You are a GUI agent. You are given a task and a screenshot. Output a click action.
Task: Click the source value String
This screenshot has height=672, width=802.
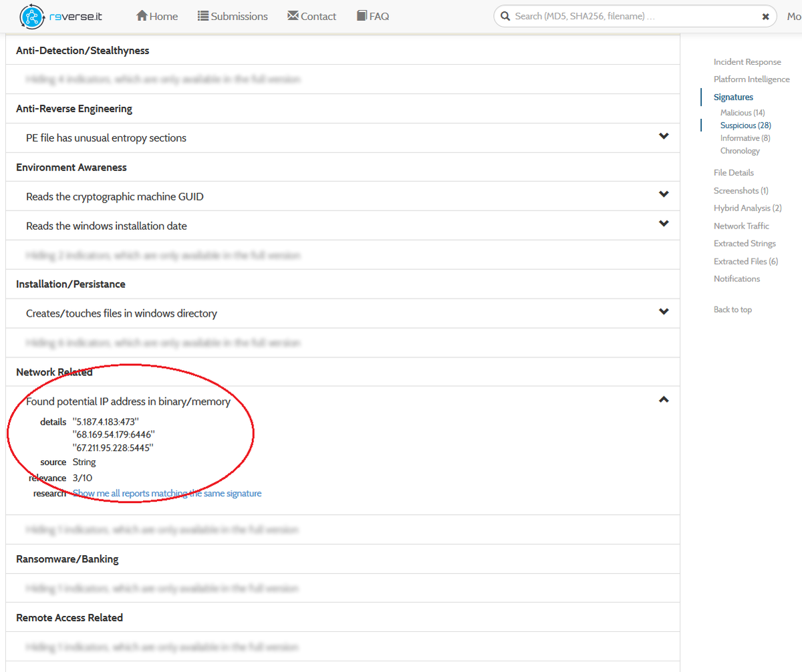point(84,462)
